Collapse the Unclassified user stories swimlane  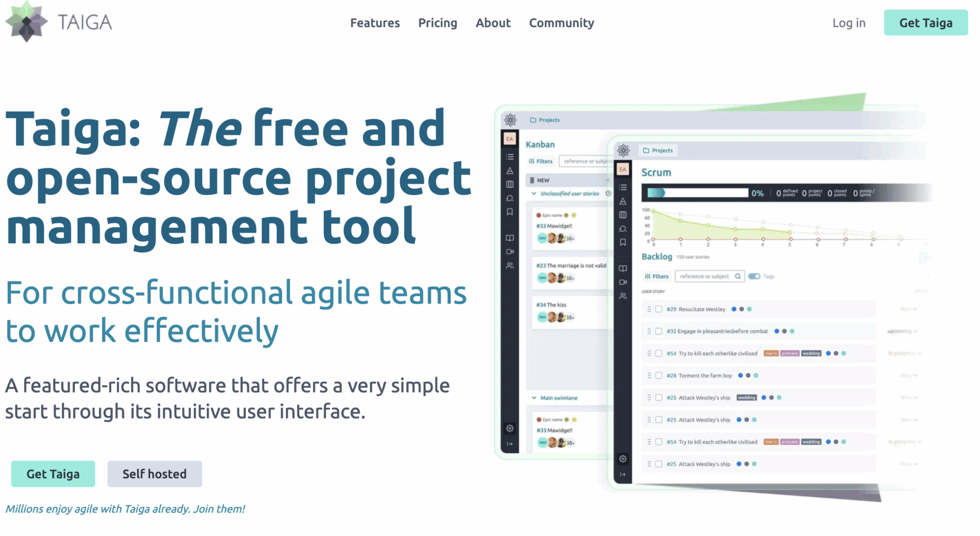point(534,194)
